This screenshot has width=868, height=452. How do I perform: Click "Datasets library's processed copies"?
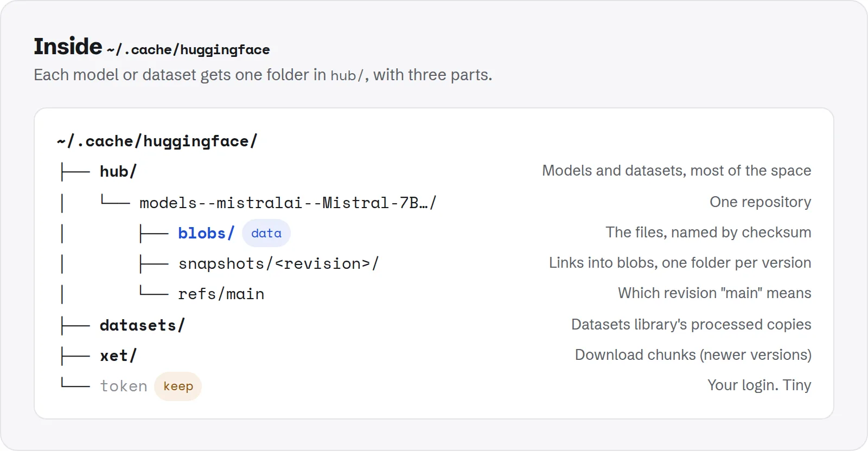pyautogui.click(x=691, y=325)
